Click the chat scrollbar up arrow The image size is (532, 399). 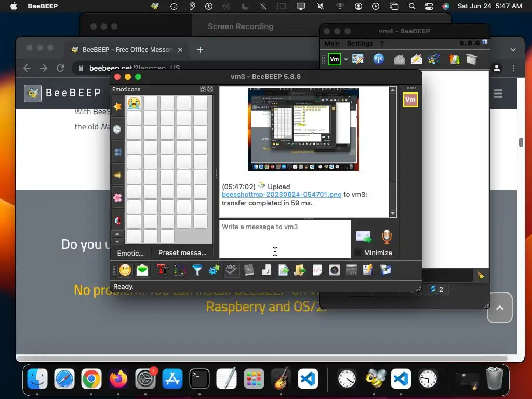click(x=393, y=90)
